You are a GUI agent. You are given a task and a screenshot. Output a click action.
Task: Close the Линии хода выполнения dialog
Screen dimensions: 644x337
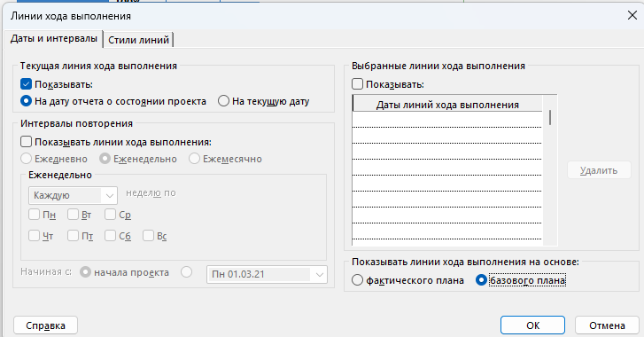tap(632, 16)
